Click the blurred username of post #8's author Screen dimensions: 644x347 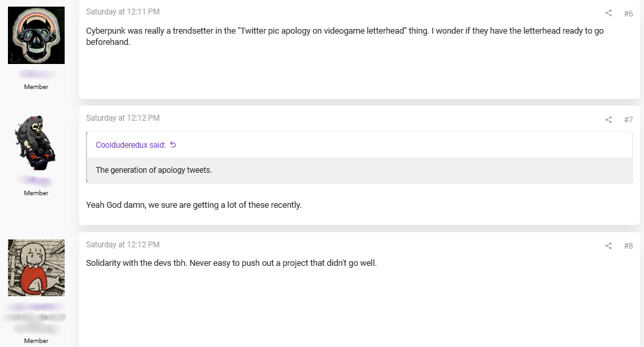pos(36,307)
